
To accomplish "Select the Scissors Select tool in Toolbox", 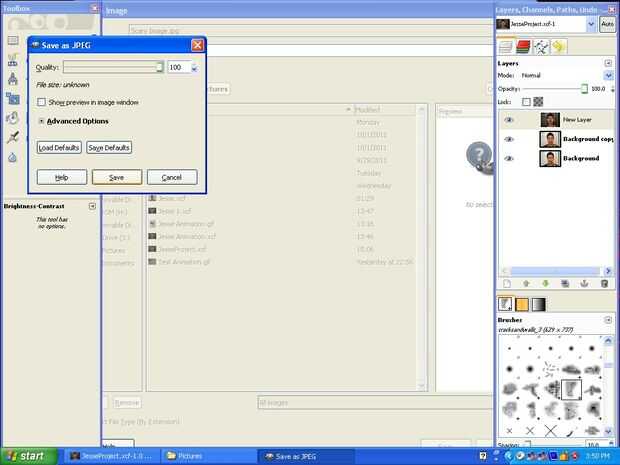I will pos(13,60).
